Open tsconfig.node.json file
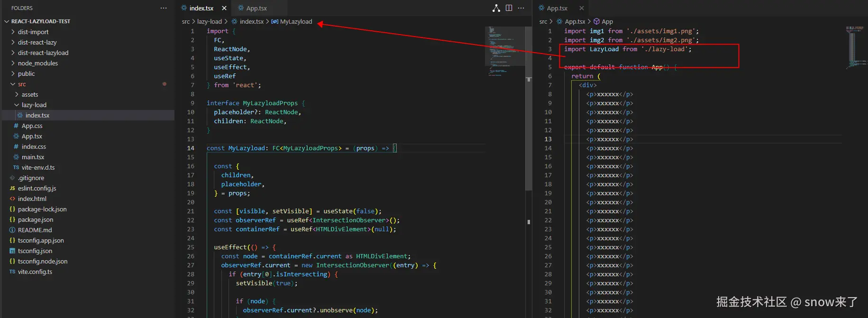The image size is (868, 318). (x=43, y=261)
